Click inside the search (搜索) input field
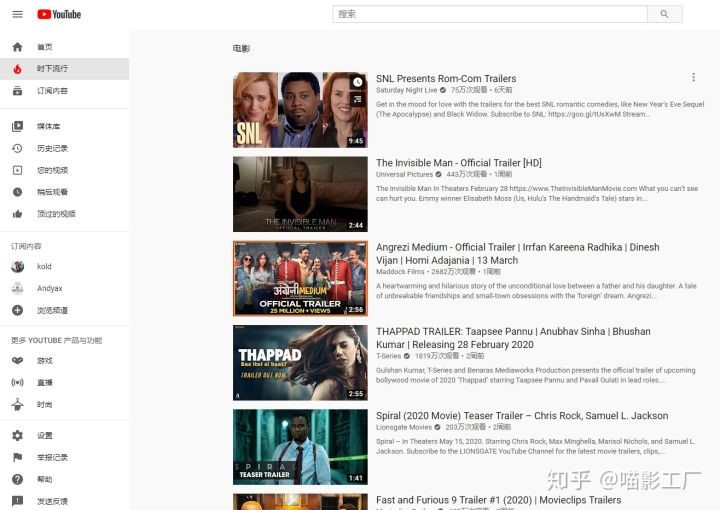This screenshot has width=720, height=510. [490, 14]
